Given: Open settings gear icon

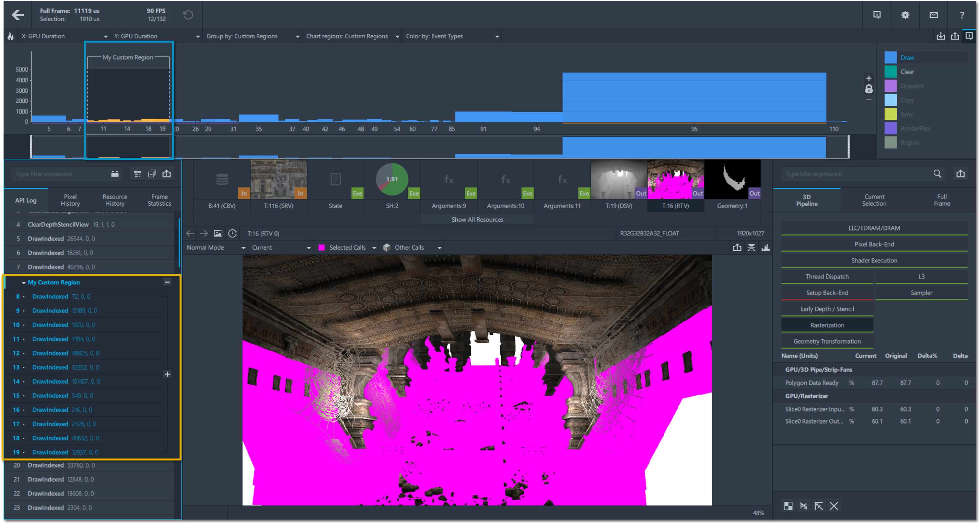Looking at the screenshot, I should point(905,15).
